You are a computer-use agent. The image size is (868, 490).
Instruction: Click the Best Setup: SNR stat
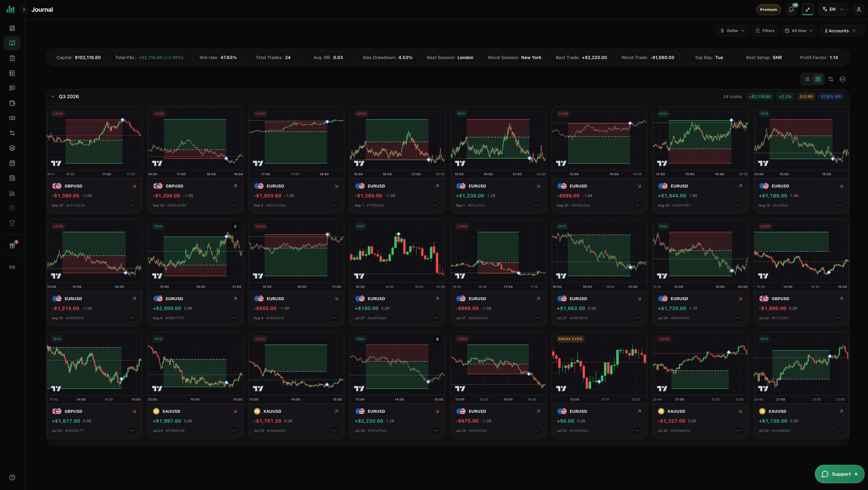764,58
